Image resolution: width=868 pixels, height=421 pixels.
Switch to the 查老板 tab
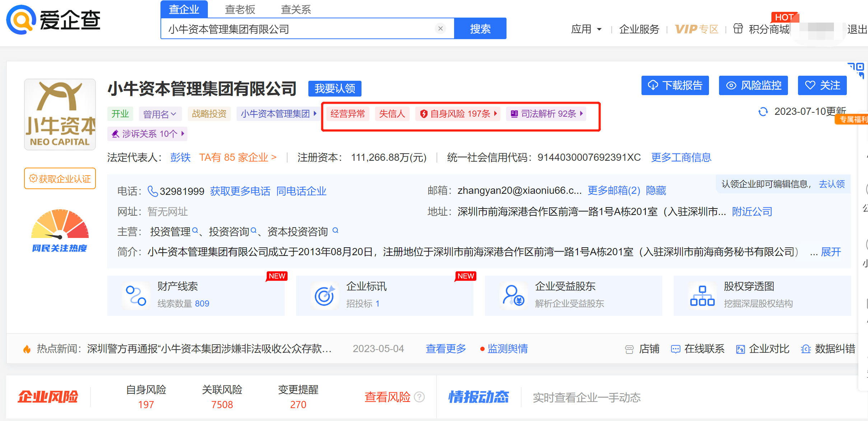[240, 9]
